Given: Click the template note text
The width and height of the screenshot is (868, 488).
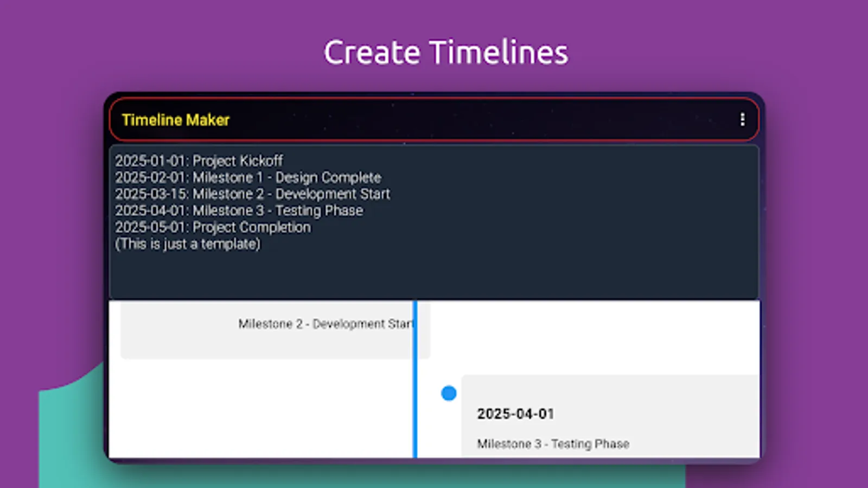Looking at the screenshot, I should point(187,244).
